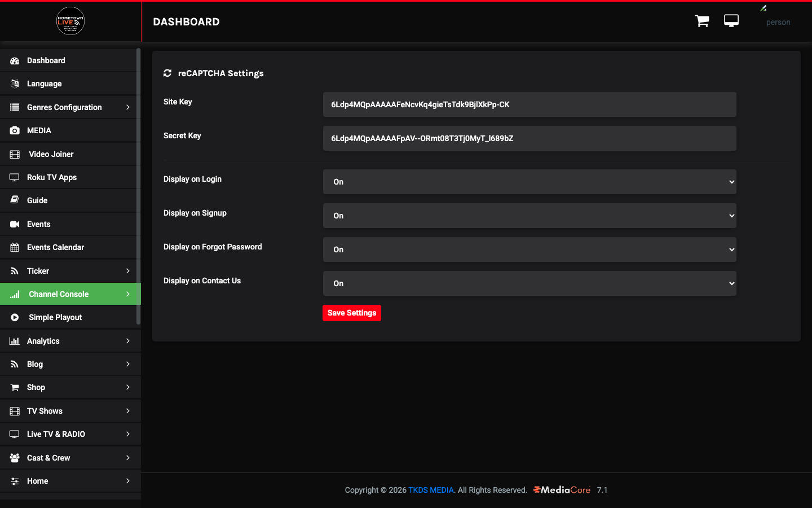Click the Language translate icon
The width and height of the screenshot is (812, 508).
click(x=15, y=84)
